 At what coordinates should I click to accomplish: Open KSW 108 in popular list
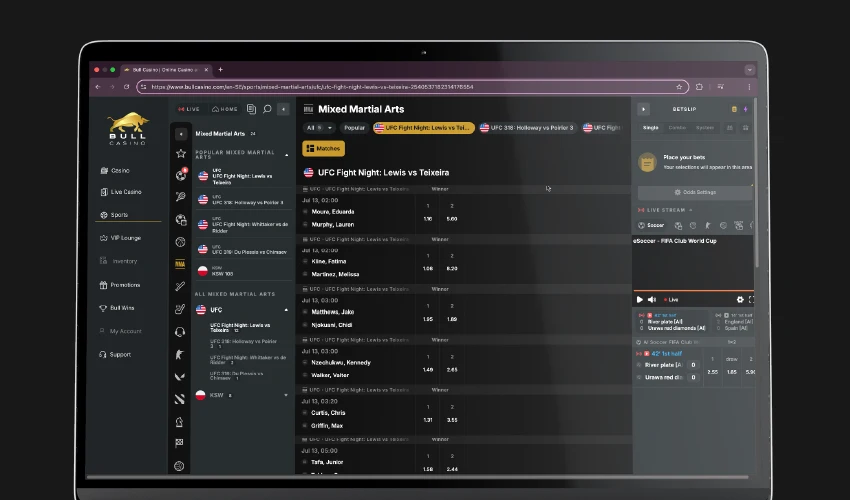[x=243, y=271]
